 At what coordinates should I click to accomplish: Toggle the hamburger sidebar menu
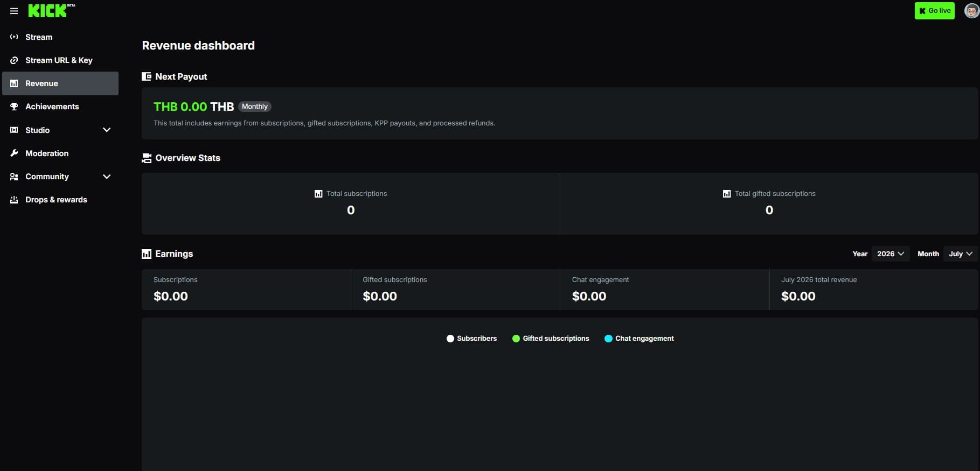click(14, 11)
